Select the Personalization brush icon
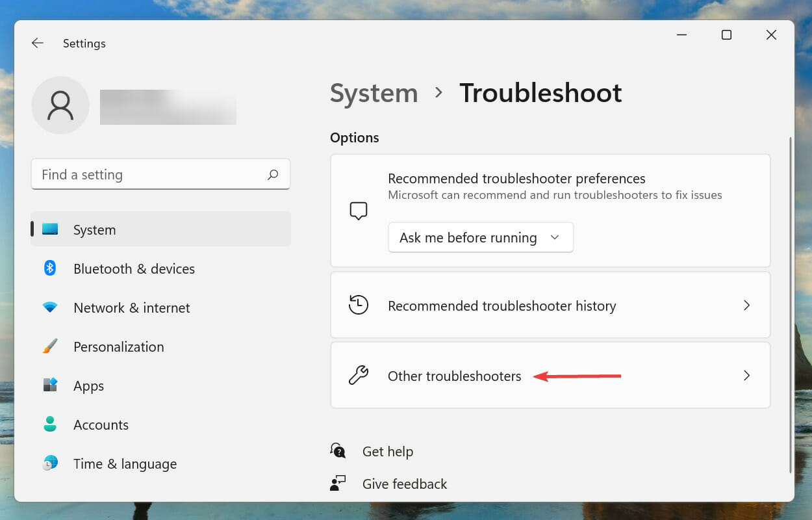This screenshot has width=812, height=520. (x=49, y=346)
